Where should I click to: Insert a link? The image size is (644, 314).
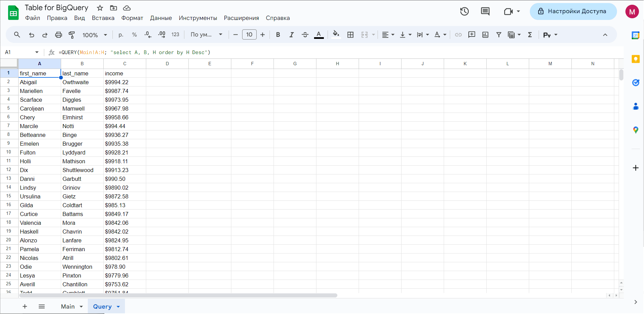458,34
